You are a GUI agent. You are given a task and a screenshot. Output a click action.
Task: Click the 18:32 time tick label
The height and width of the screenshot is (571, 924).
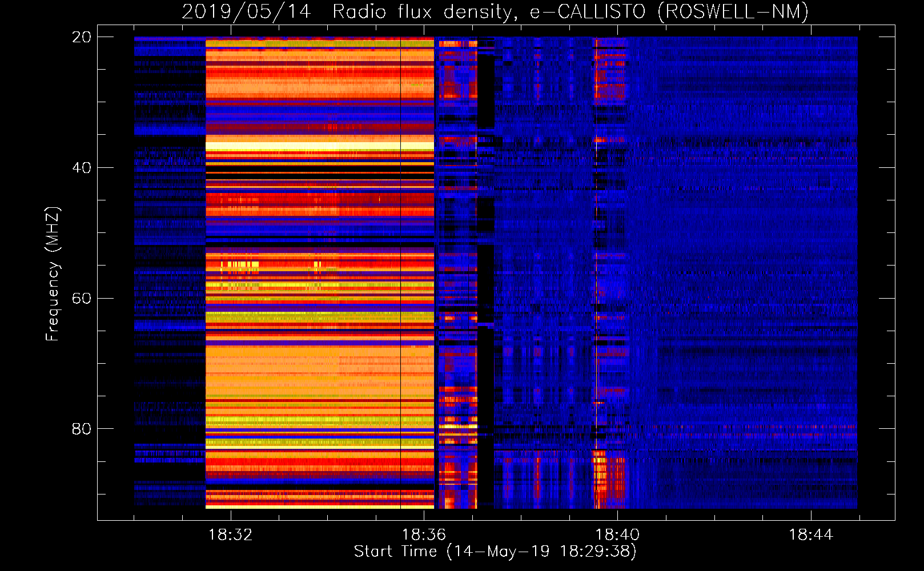coord(230,535)
